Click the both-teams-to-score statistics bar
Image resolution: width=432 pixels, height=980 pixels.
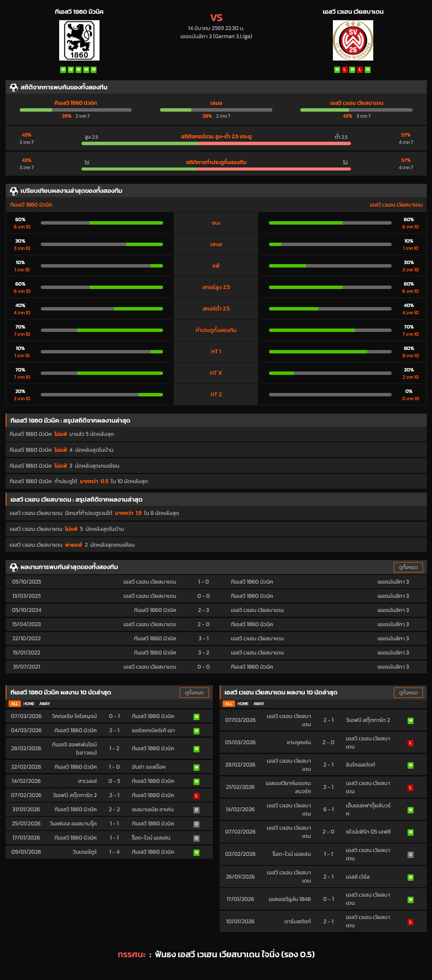tap(216, 169)
